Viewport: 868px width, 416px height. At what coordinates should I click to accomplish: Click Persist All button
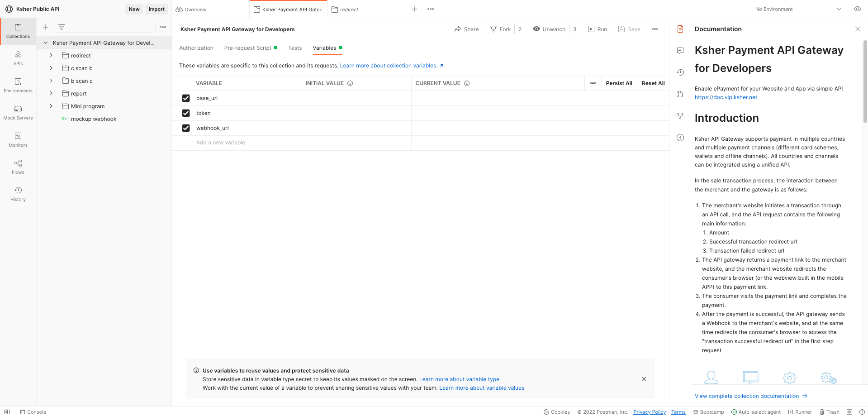point(619,83)
